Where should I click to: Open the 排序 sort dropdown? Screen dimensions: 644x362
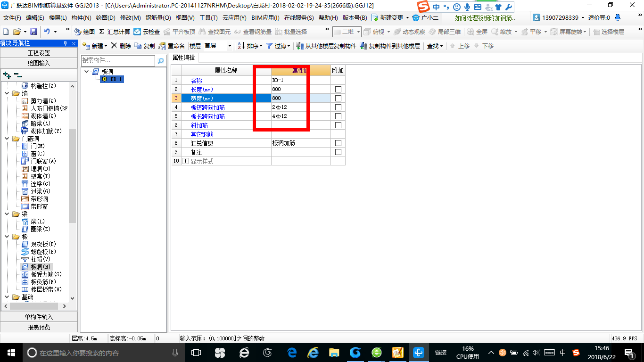[261, 46]
